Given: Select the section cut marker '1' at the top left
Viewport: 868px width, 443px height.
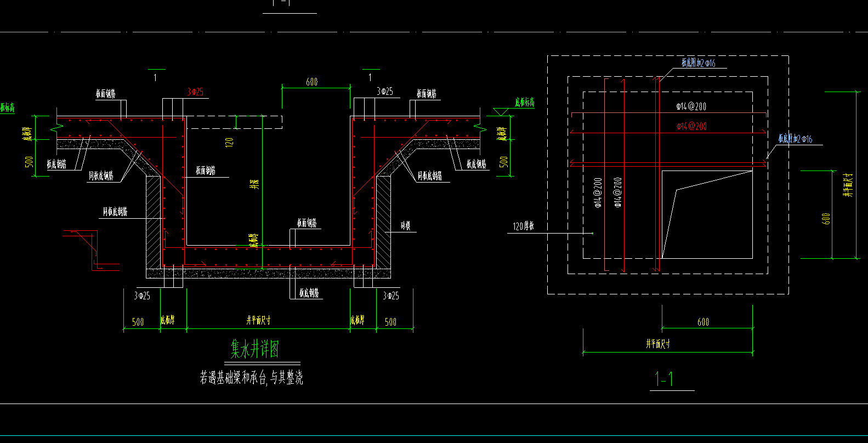Looking at the screenshot, I should coord(155,78).
